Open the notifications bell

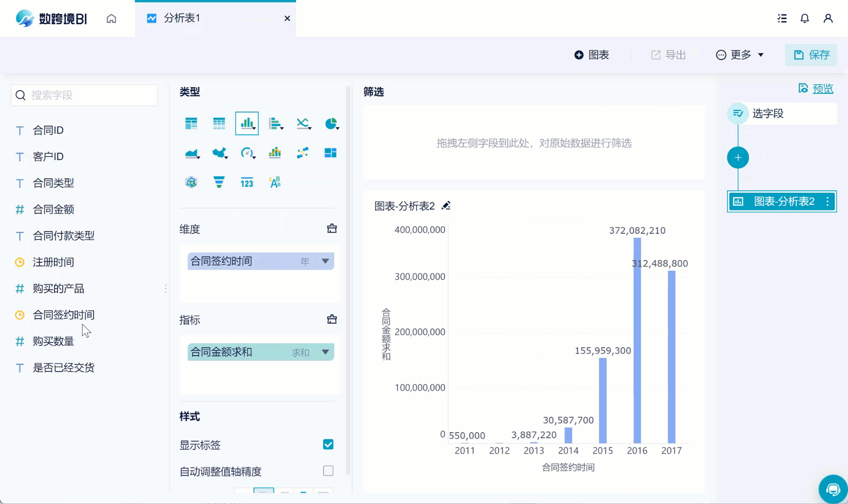click(x=805, y=19)
